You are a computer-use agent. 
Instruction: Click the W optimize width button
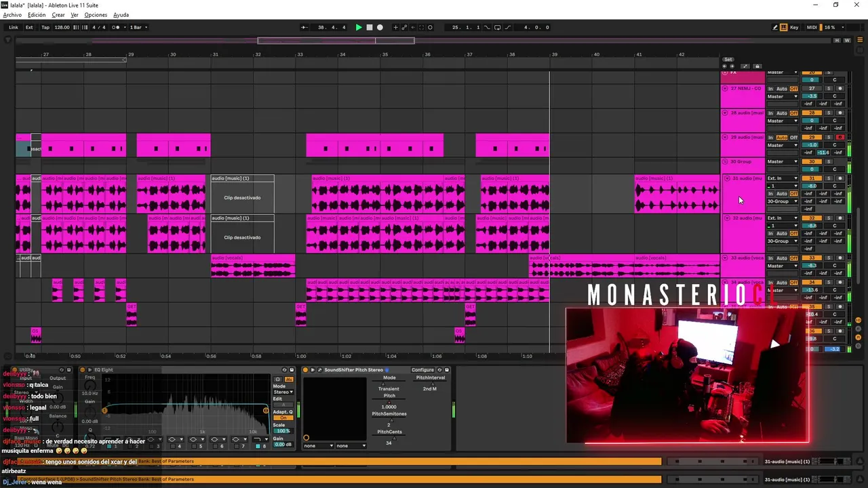(847, 41)
